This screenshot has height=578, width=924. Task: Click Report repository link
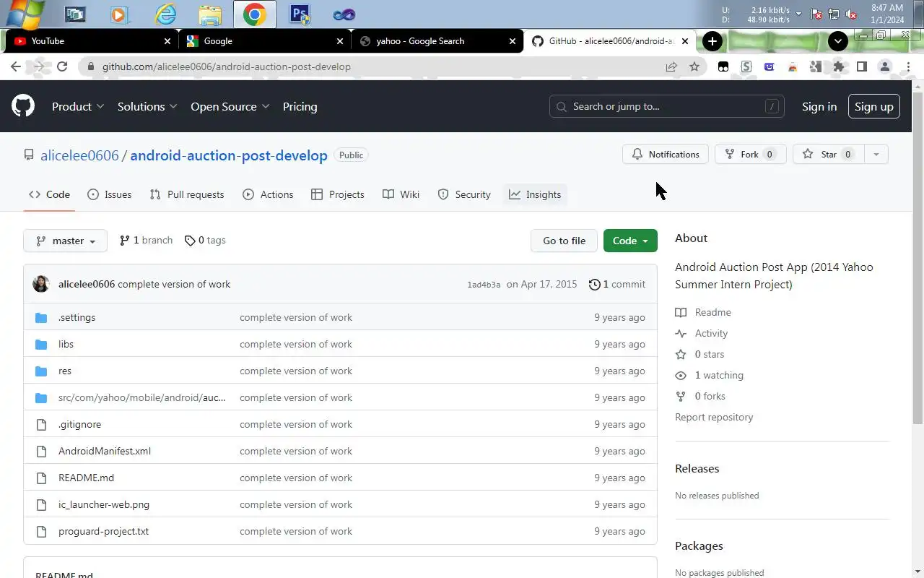click(714, 417)
